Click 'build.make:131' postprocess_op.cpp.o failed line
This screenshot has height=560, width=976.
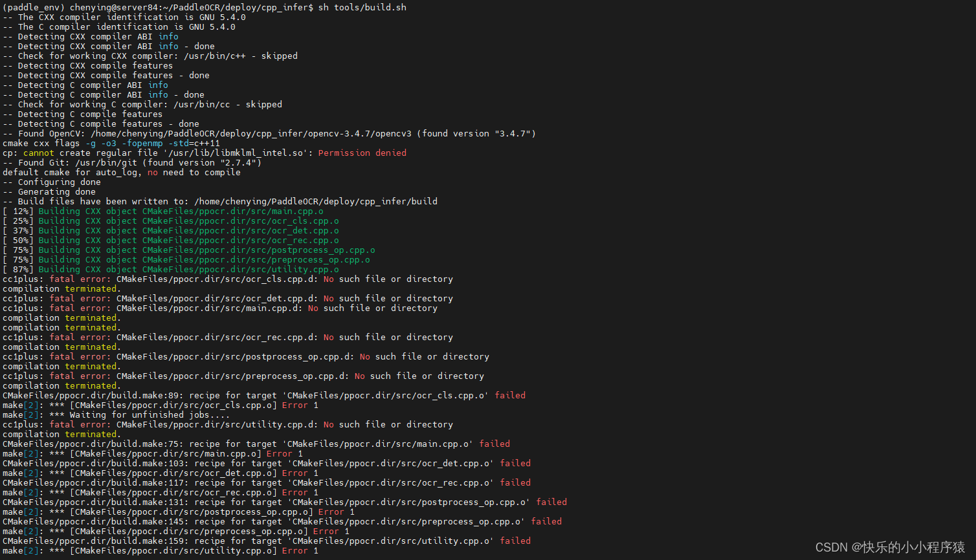[x=285, y=502]
